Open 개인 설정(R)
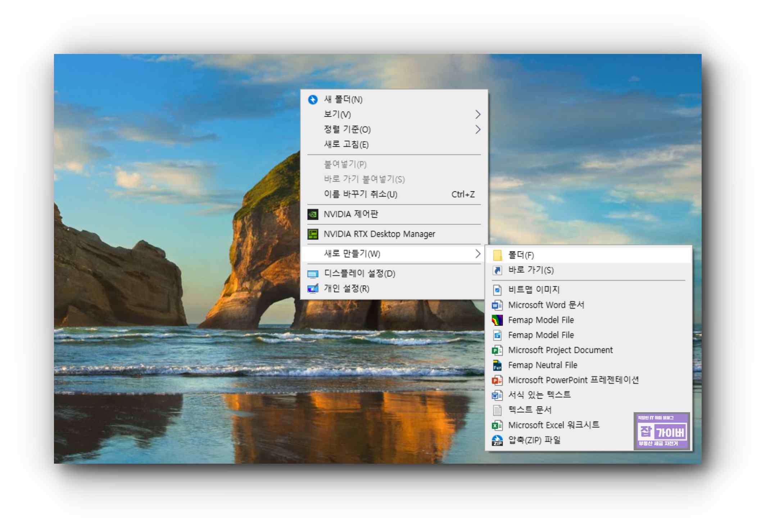Viewport: 770px width, 532px height. pyautogui.click(x=346, y=288)
